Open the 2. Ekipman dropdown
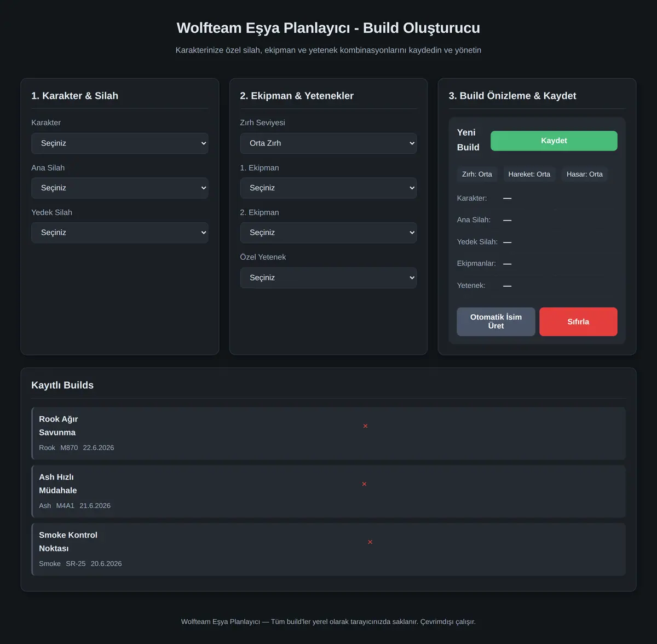This screenshot has height=644, width=657. (x=328, y=233)
